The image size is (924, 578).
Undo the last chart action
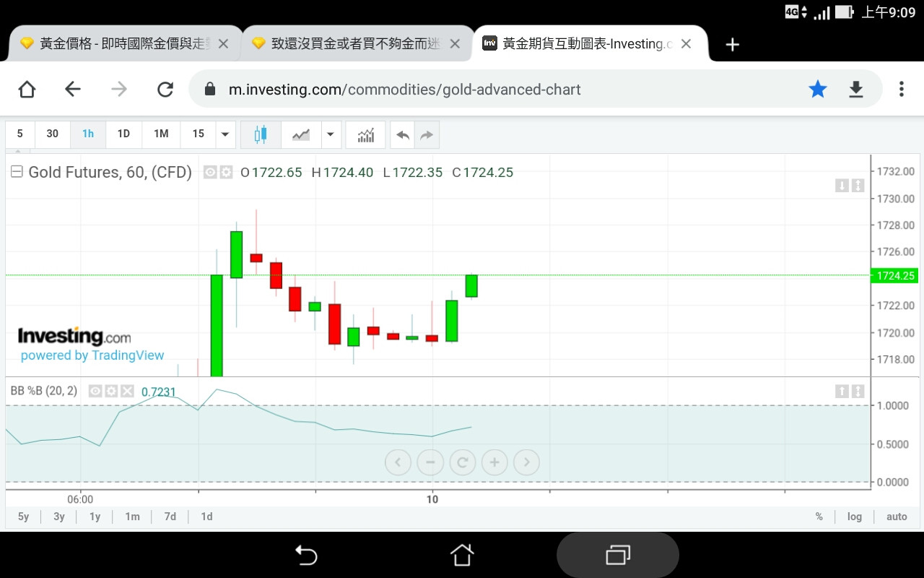click(403, 134)
